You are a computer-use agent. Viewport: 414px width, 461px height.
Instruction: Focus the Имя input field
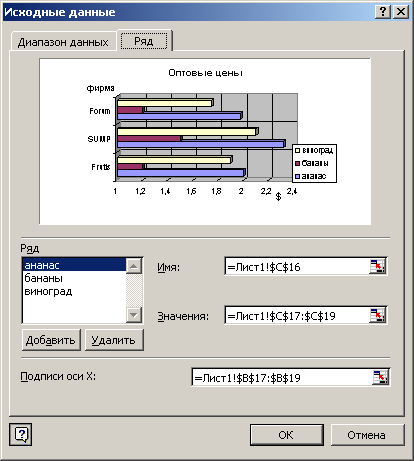coord(297,267)
